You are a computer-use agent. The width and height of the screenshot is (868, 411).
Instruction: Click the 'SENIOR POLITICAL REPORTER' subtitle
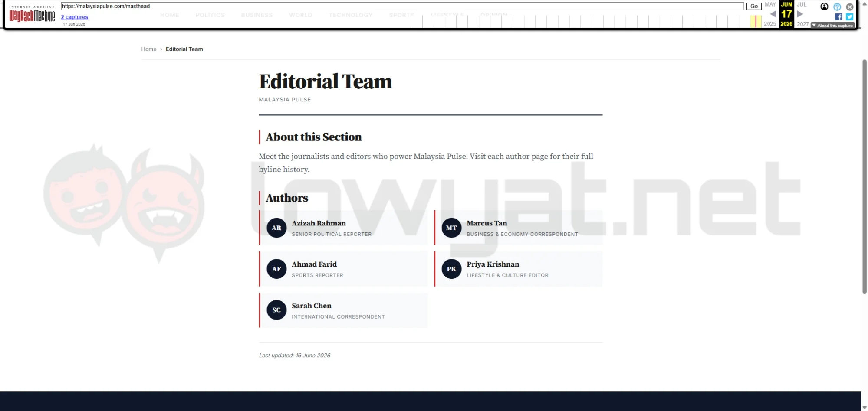pyautogui.click(x=332, y=234)
